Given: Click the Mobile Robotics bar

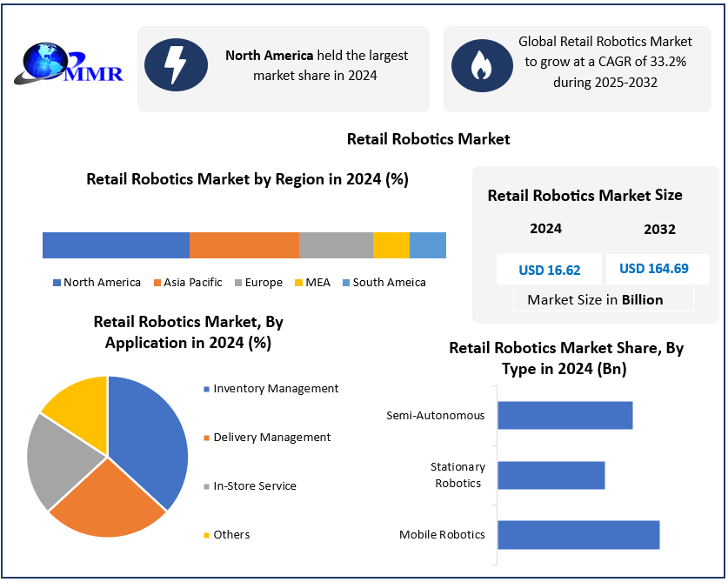Looking at the screenshot, I should [x=578, y=535].
